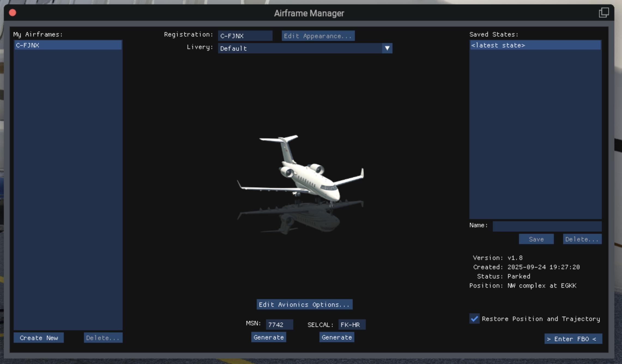Close the Airframe Manager with red dot
622x364 pixels.
(x=13, y=13)
